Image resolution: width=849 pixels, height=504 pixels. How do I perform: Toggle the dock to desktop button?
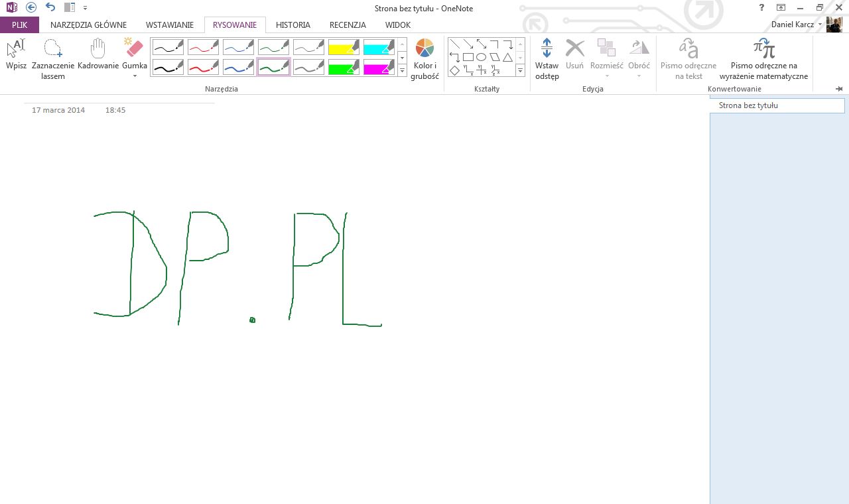(70, 7)
